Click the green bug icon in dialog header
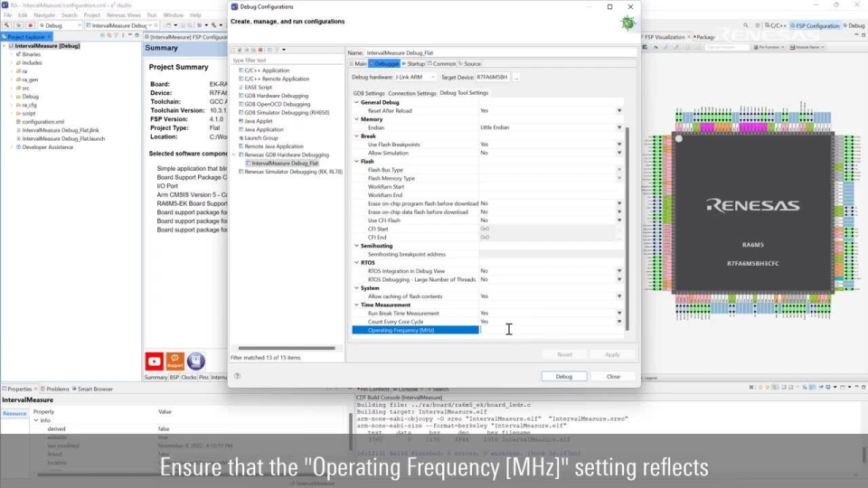868x488 pixels. [x=627, y=23]
